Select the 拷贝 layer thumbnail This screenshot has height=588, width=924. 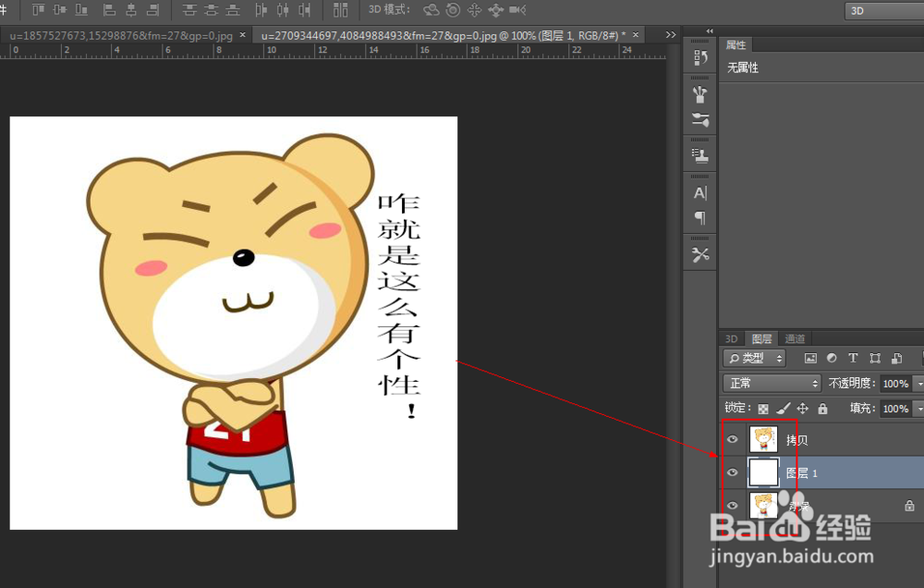coord(763,439)
